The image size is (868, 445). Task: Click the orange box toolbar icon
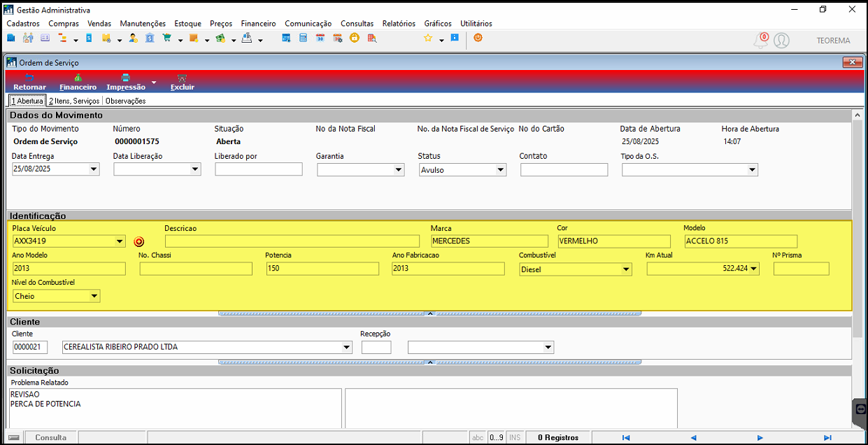pos(194,38)
